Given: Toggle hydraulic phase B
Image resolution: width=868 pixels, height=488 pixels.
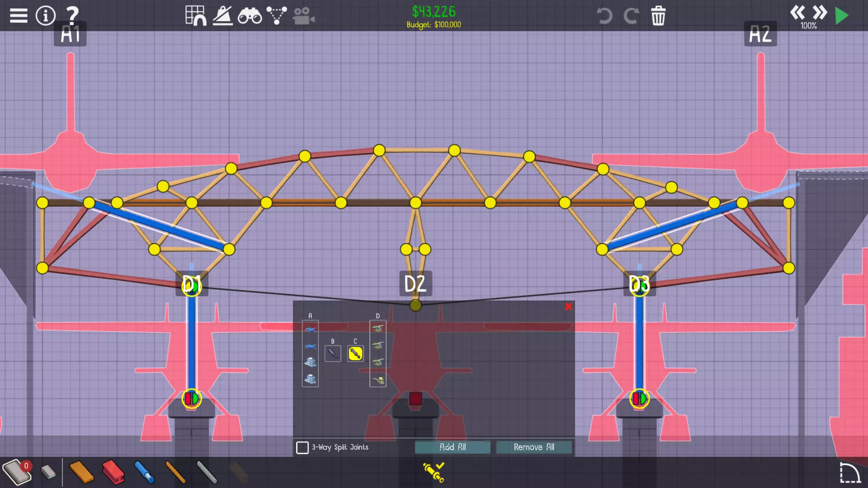Looking at the screenshot, I should 333,353.
